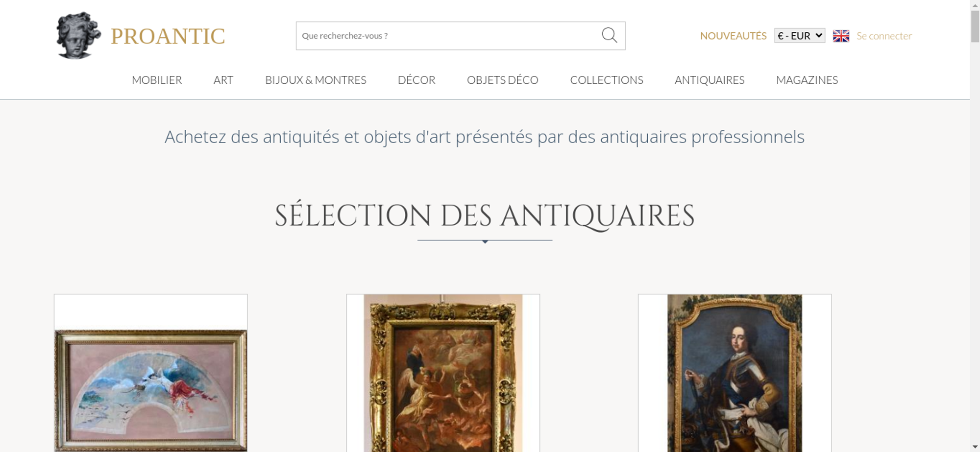Open the Bijoux & Montres menu

point(316,80)
